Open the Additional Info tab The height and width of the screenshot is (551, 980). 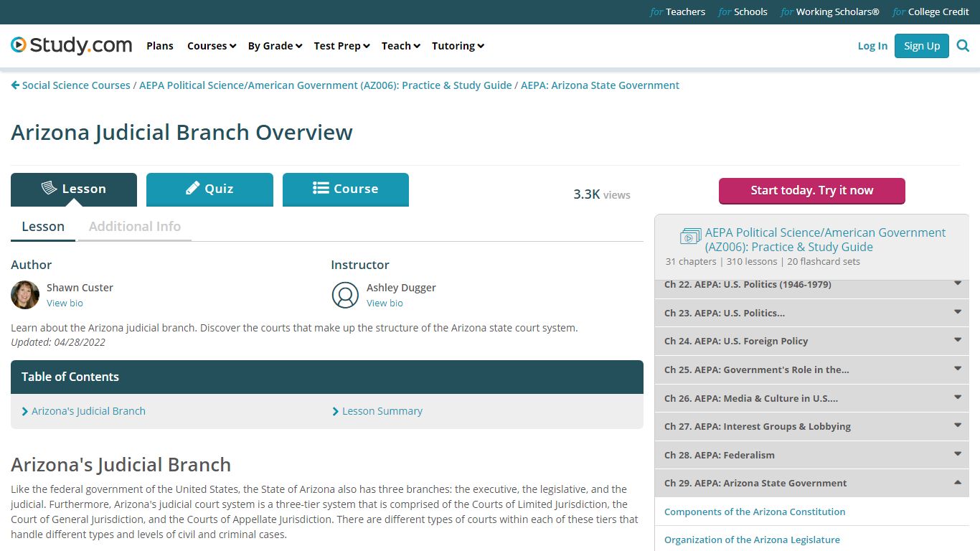coord(135,227)
